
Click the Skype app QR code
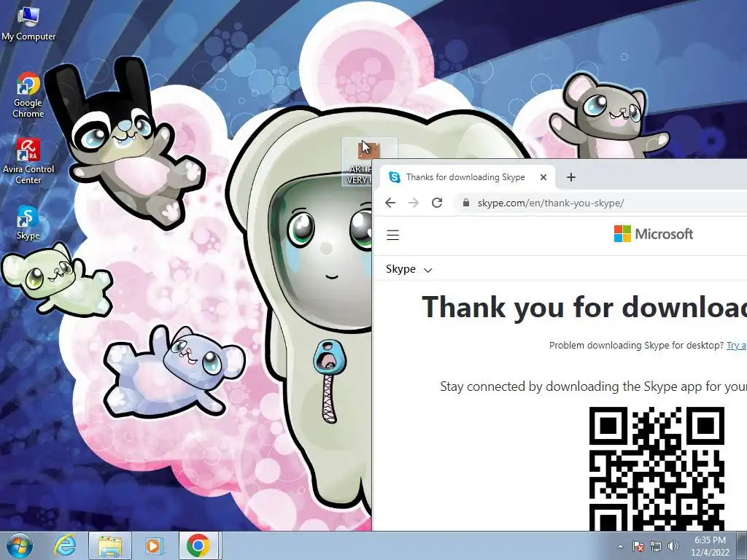point(657,469)
